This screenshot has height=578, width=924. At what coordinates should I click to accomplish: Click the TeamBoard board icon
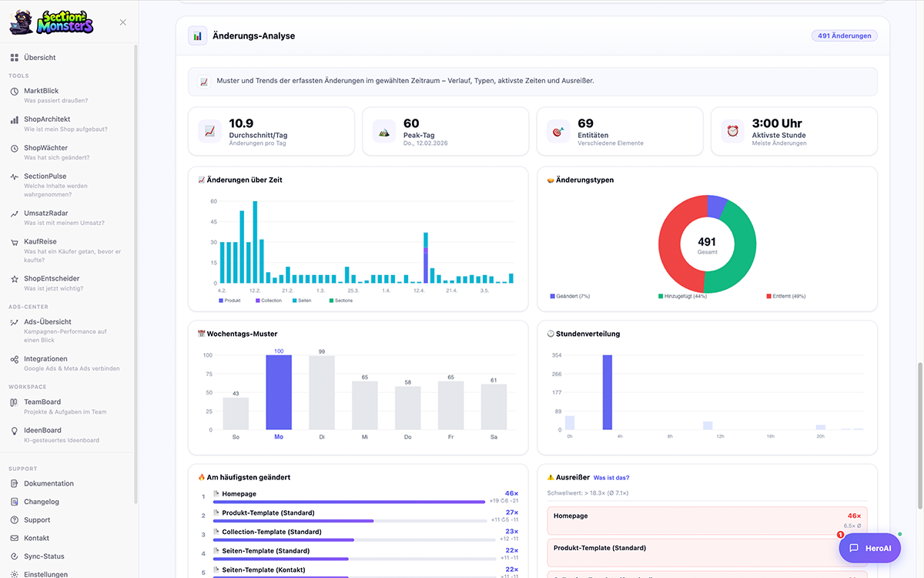pyautogui.click(x=15, y=402)
